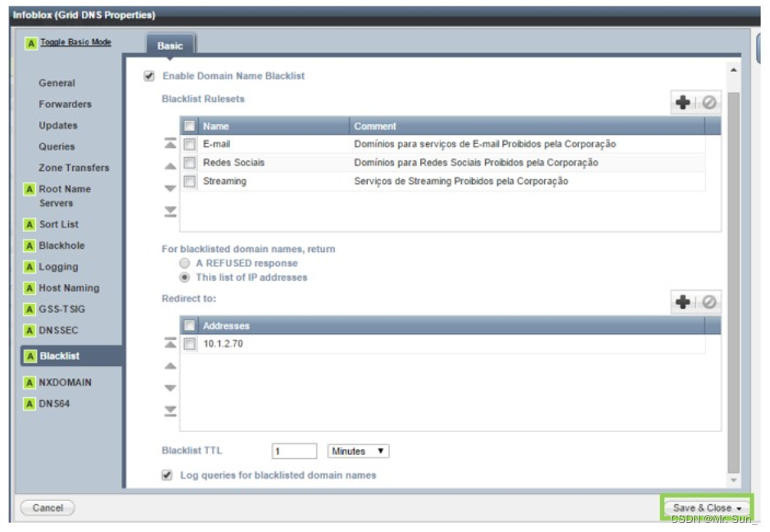Open the NXDOMAIN section
Screen dimensions: 770x532
coord(66,382)
